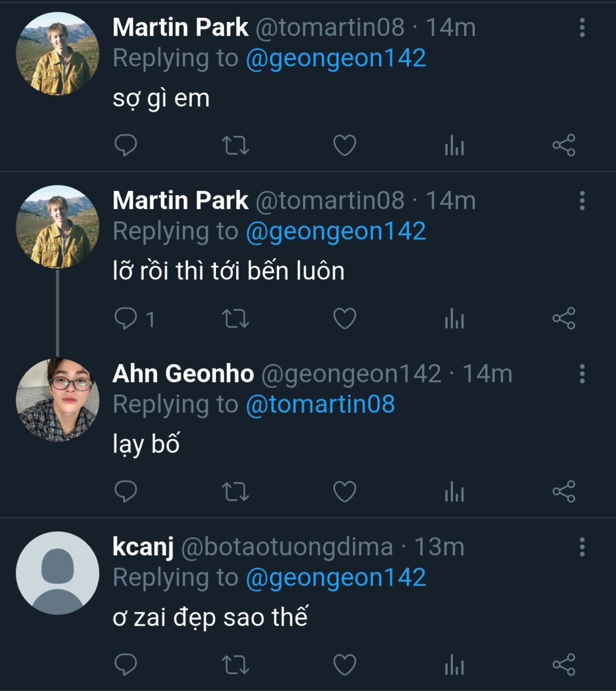This screenshot has height=691, width=616.
Task: Retweet Ahn Geonho's "lạy bố" reply
Action: click(x=235, y=492)
